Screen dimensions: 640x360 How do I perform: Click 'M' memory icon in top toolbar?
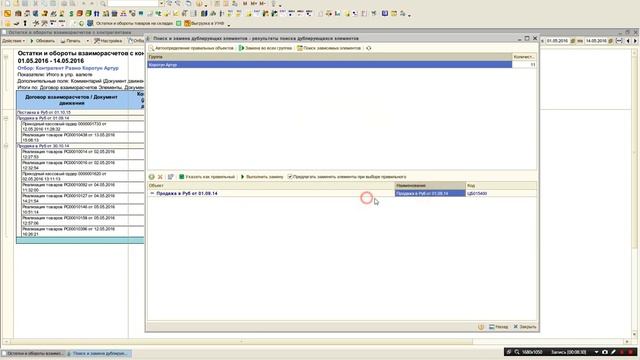click(245, 3)
